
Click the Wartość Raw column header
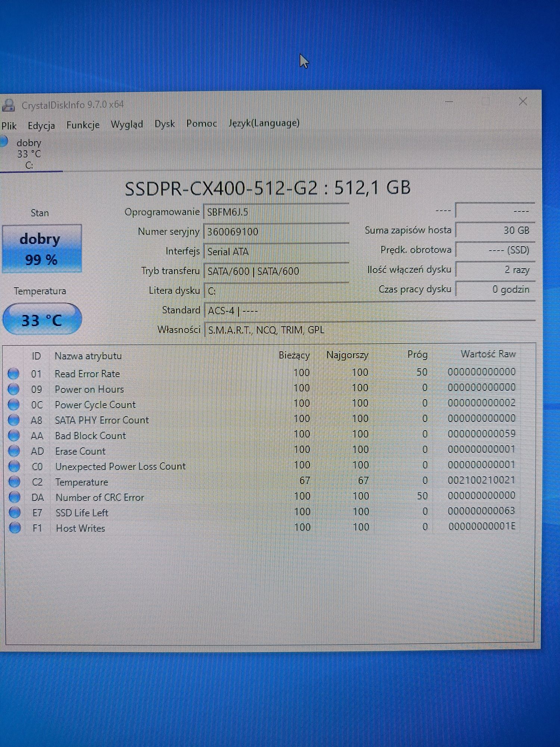[x=488, y=354]
